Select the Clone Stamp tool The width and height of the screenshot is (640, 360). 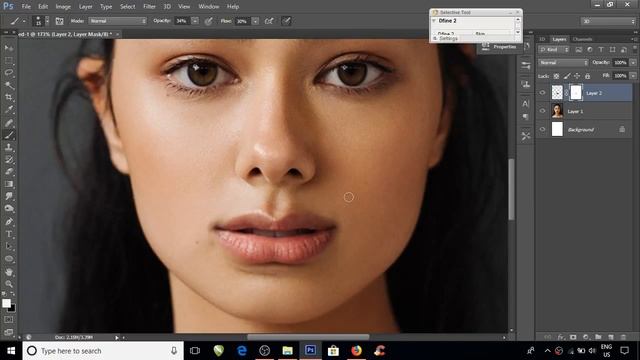click(9, 147)
